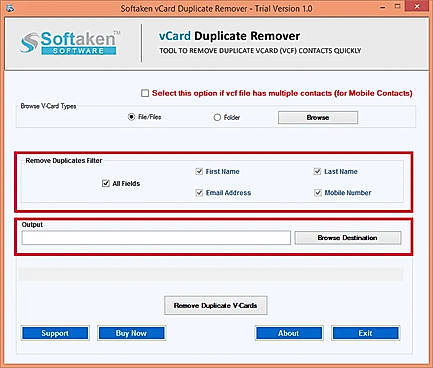433x368 pixels.
Task: Click the 'Remove Duplicates Filter' group label
Action: (64, 160)
